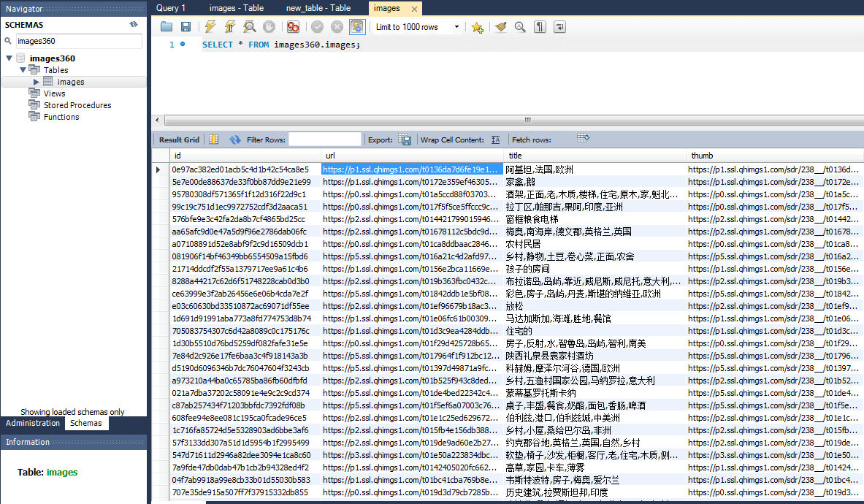This screenshot has width=864, height=504.
Task: Select title cell 孩子的房间
Action: click(x=595, y=269)
